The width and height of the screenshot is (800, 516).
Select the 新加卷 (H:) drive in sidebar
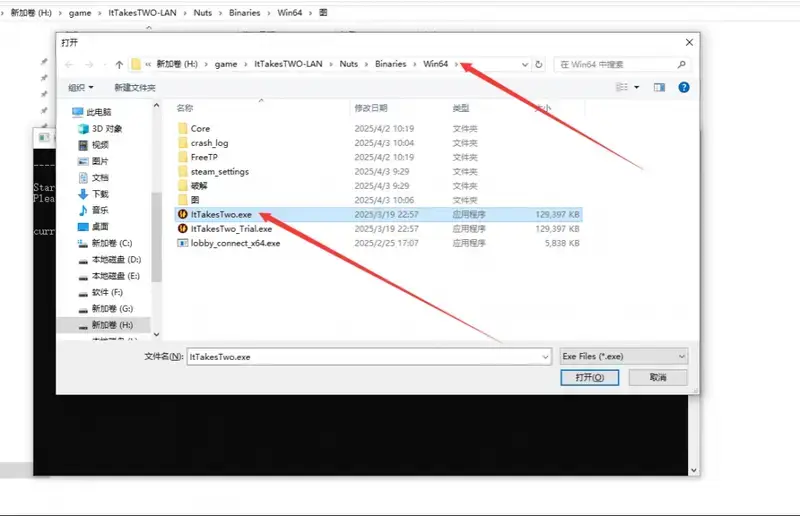111,325
